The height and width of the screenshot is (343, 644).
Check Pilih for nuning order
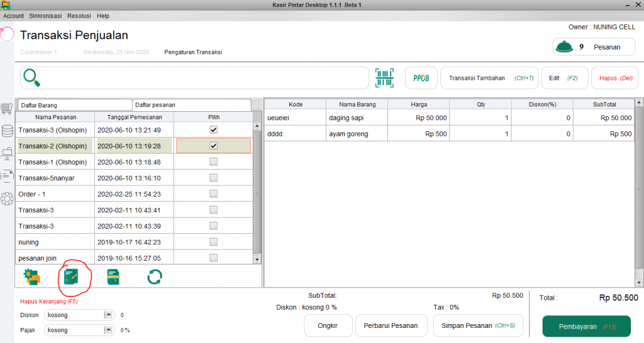pyautogui.click(x=214, y=242)
